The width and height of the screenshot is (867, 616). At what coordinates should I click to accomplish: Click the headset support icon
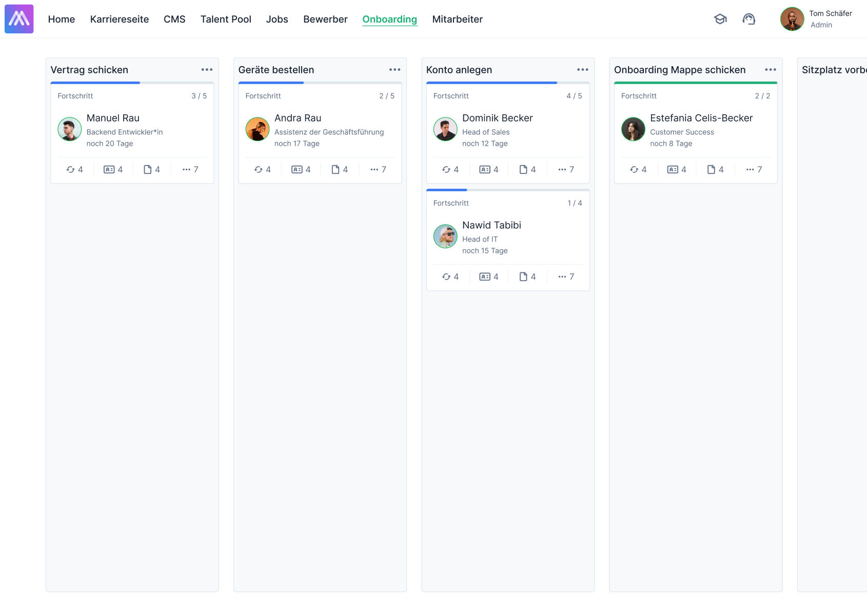pyautogui.click(x=749, y=19)
